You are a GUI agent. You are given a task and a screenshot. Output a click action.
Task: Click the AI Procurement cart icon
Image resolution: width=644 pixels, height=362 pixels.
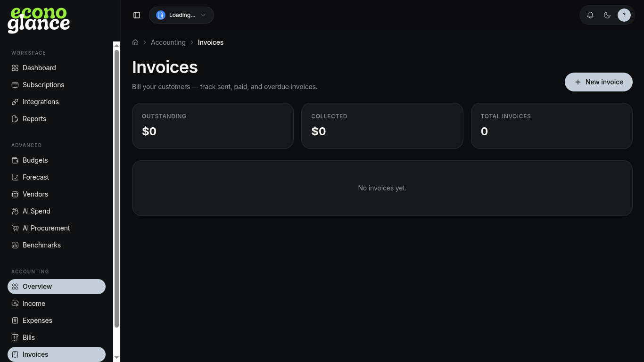click(x=15, y=228)
